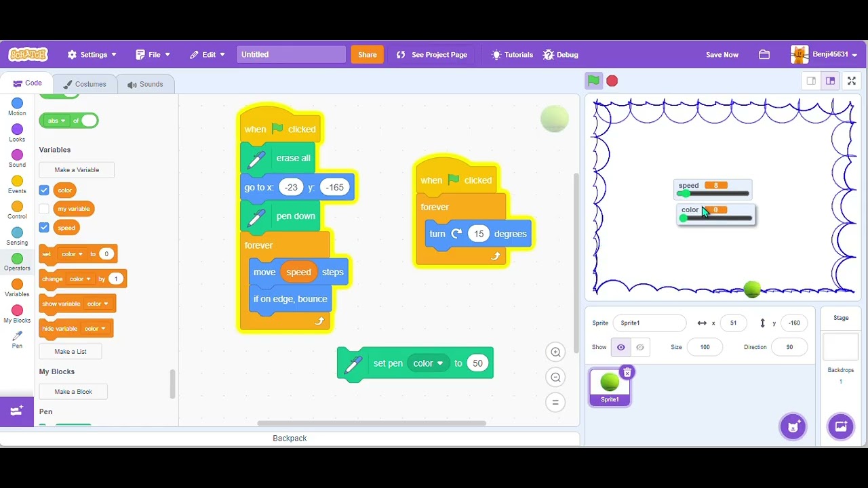This screenshot has width=868, height=488.
Task: Click the sprite Direction field
Action: [x=789, y=347]
